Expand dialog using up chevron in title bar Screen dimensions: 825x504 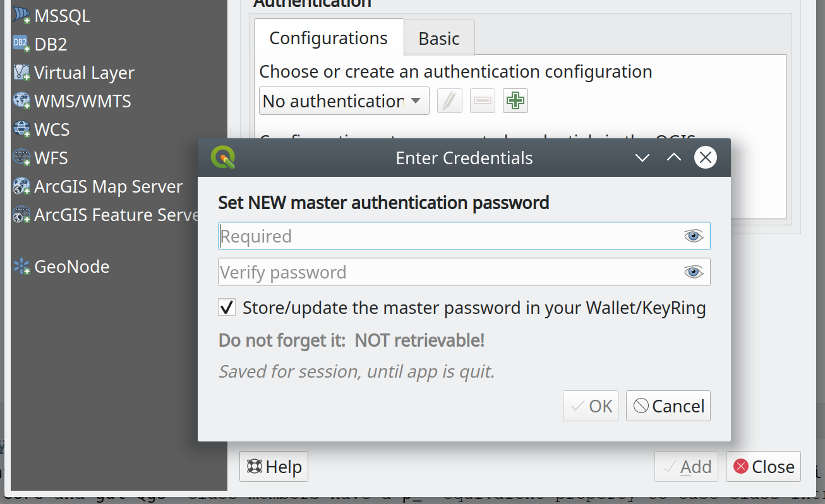(x=674, y=158)
